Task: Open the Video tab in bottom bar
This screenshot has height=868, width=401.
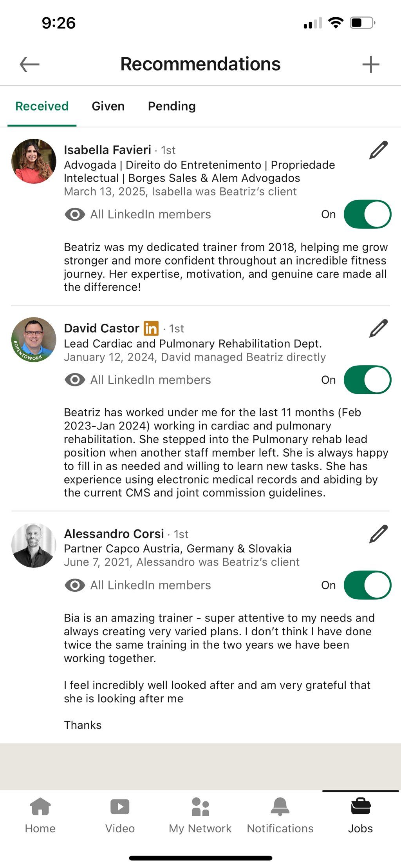Action: coord(120,816)
